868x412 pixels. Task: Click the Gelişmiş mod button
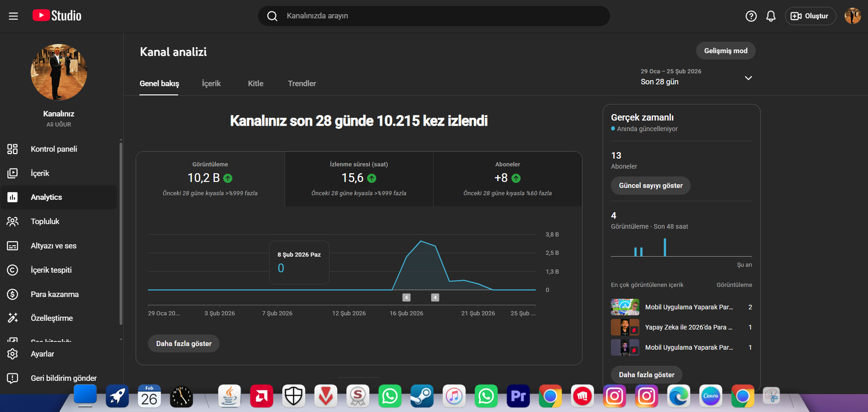pyautogui.click(x=725, y=51)
